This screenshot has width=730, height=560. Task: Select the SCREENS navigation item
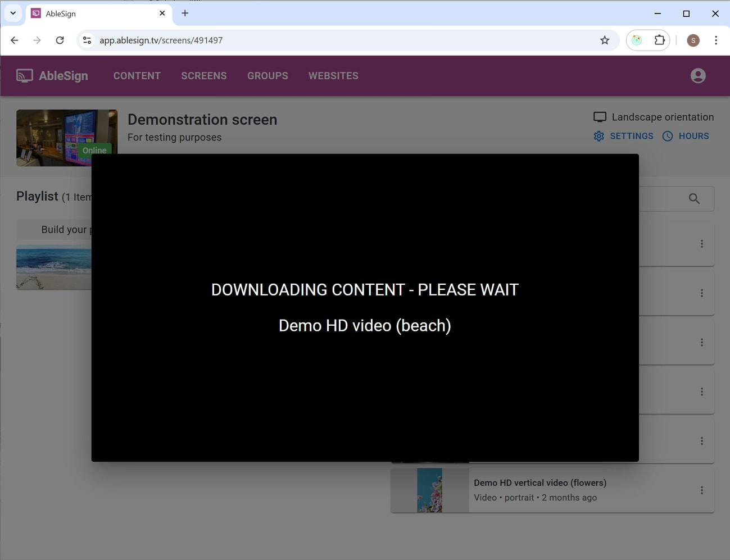tap(203, 75)
